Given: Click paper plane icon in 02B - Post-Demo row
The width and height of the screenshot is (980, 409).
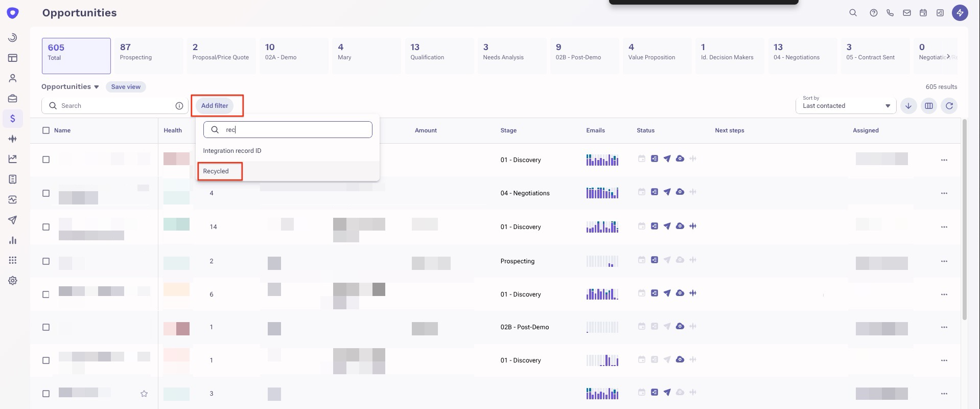Looking at the screenshot, I should point(667,326).
